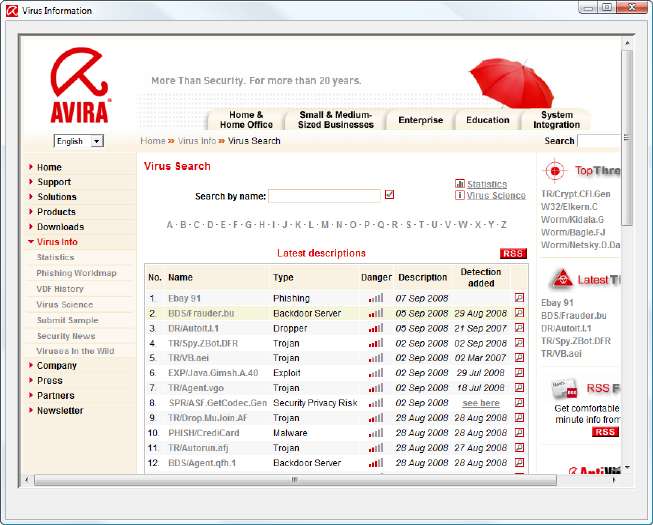Click 'see here' link in Detection column

click(x=480, y=403)
